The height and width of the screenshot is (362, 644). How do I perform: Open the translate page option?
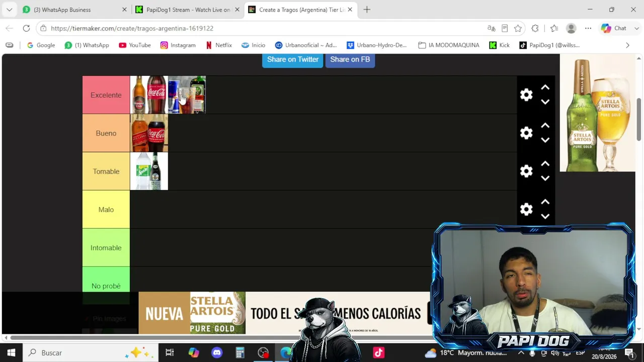[492, 28]
